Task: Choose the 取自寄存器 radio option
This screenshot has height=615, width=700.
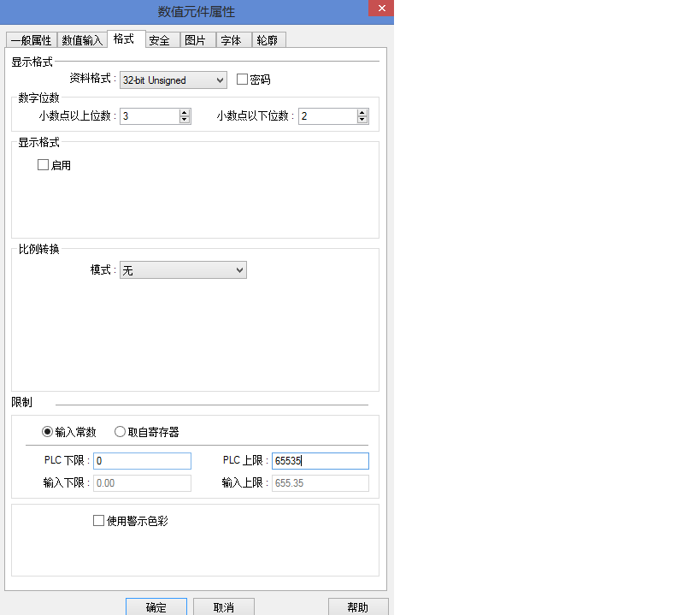Action: tap(120, 432)
